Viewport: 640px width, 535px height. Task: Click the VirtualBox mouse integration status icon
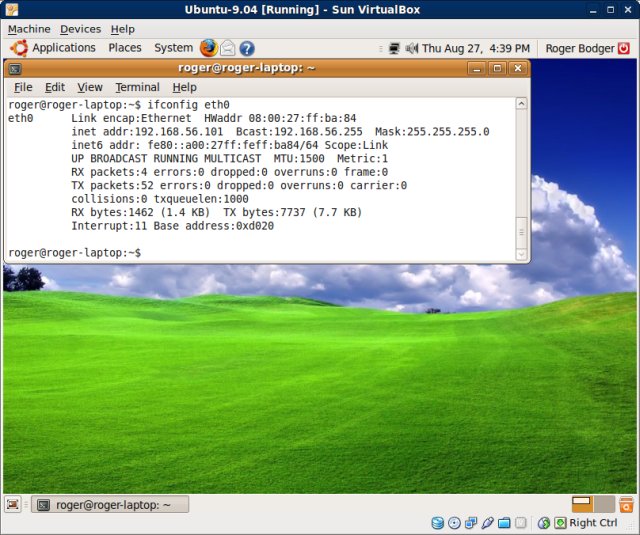pyautogui.click(x=544, y=523)
